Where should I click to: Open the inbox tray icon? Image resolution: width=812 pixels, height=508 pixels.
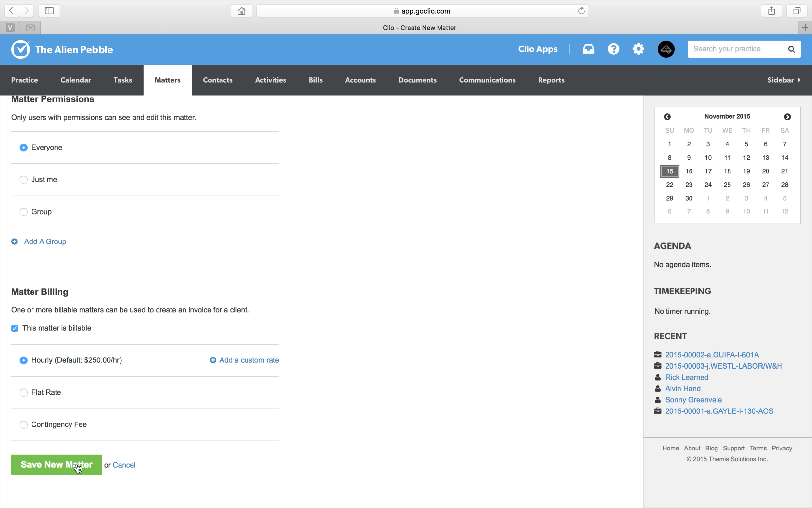[x=588, y=49]
